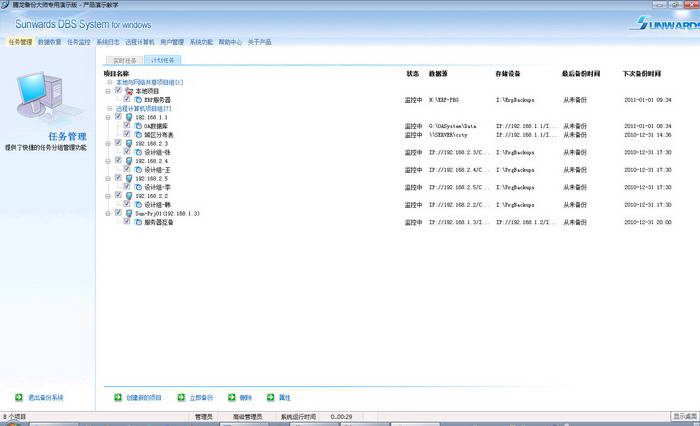Uncheck the 192.168.2.3 computer checkbox
This screenshot has height=426, width=700.
point(118,142)
